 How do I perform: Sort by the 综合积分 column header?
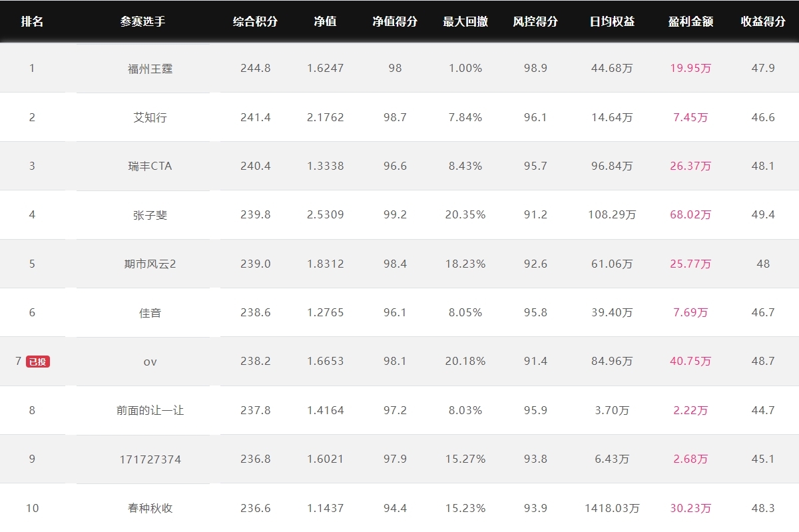pyautogui.click(x=255, y=21)
